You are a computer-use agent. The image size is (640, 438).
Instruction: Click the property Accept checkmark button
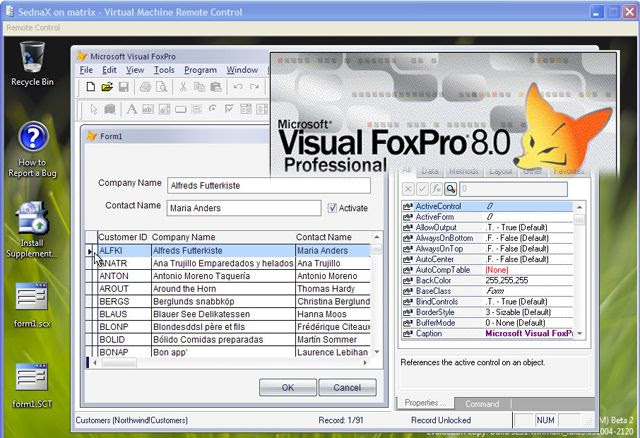422,189
